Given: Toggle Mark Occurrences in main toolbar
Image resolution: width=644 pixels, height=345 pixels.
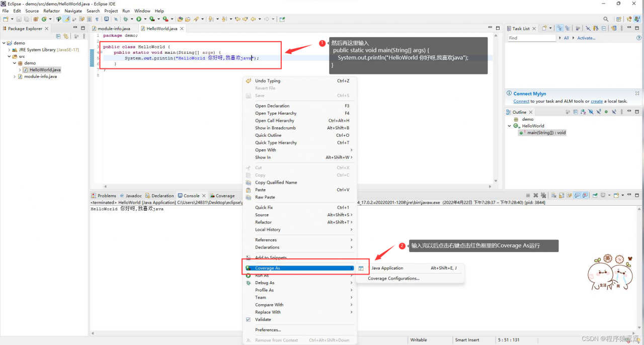Looking at the screenshot, I should (x=67, y=19).
